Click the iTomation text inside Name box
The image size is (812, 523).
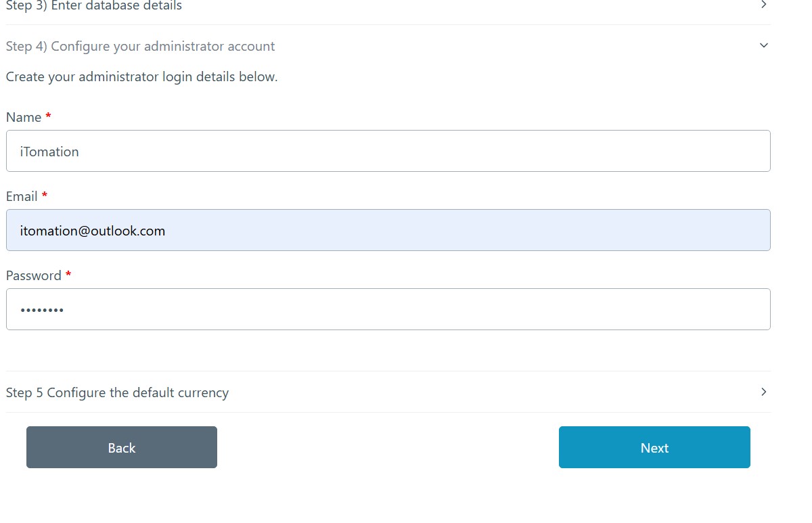click(49, 152)
